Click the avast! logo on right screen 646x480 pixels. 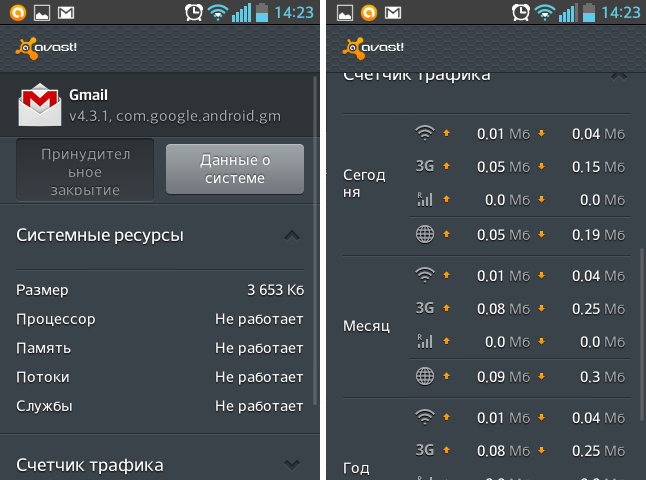coord(374,47)
